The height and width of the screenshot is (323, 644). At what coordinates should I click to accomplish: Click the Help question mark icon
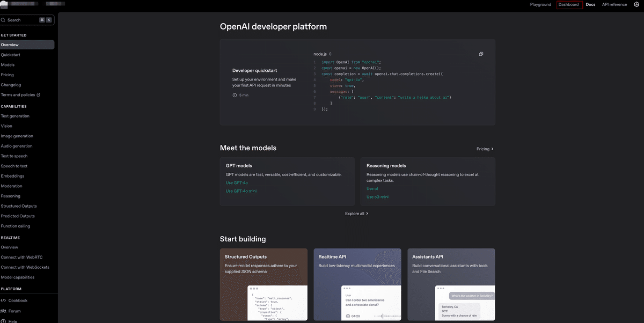(3, 321)
